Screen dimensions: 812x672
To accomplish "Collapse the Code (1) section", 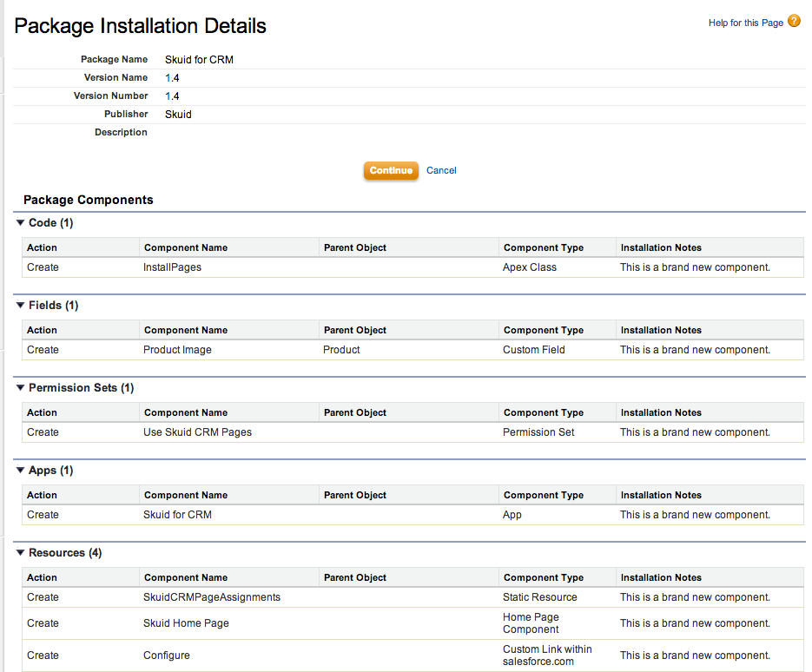I will (x=22, y=223).
